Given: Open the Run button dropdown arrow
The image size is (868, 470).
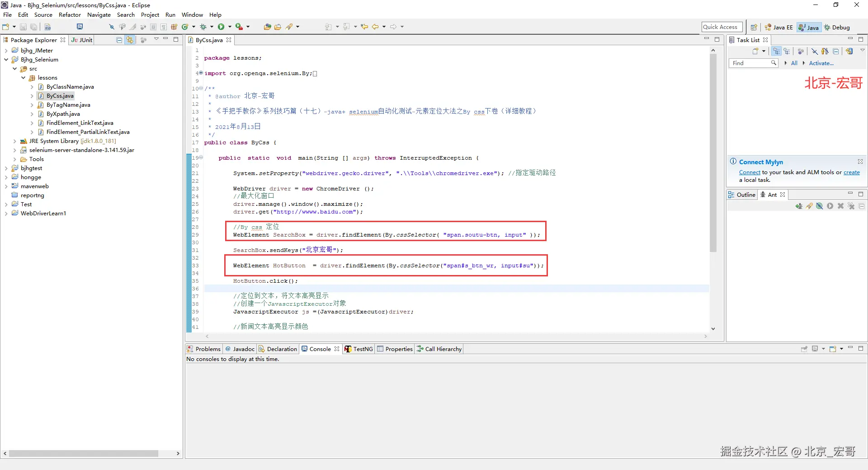Looking at the screenshot, I should tap(230, 27).
